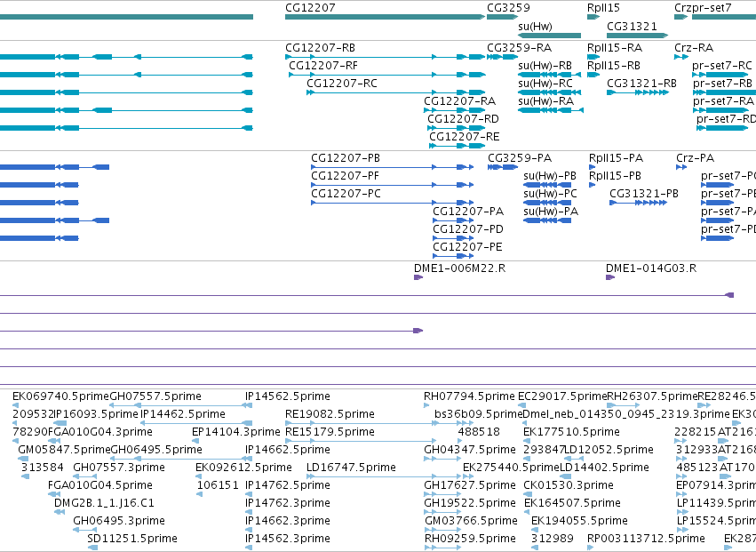Click the CG12207-RD transcript label
Viewport: 756px width, 552px height.
pos(463,119)
